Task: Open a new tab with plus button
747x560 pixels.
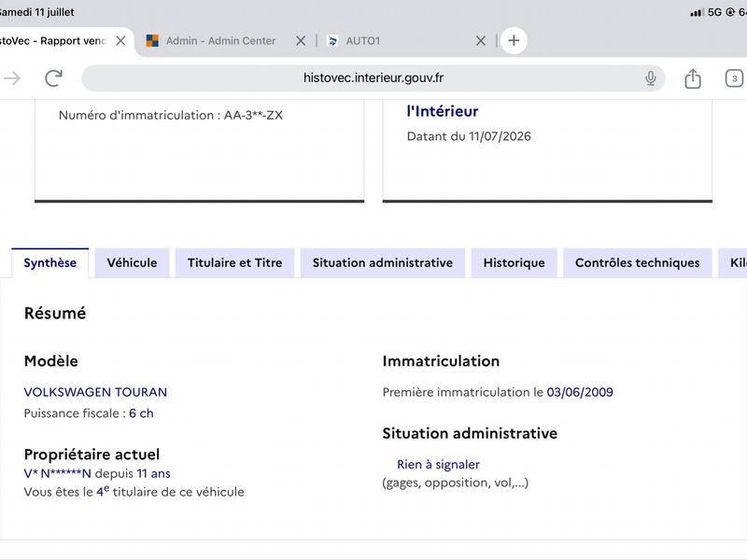Action: click(514, 40)
